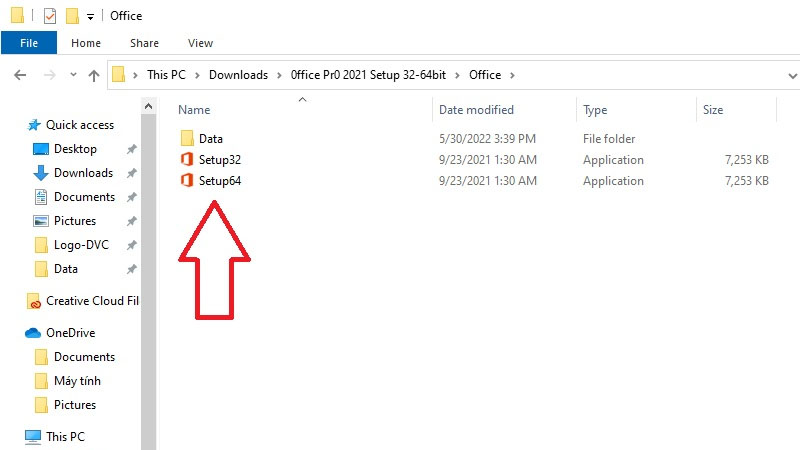Open the Data folder in file list
The image size is (800, 450).
[210, 139]
